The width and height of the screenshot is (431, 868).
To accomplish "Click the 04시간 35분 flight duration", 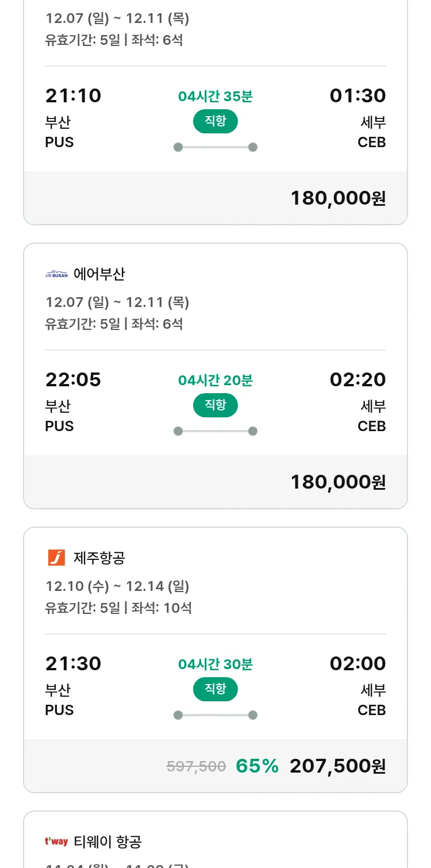I will (215, 97).
